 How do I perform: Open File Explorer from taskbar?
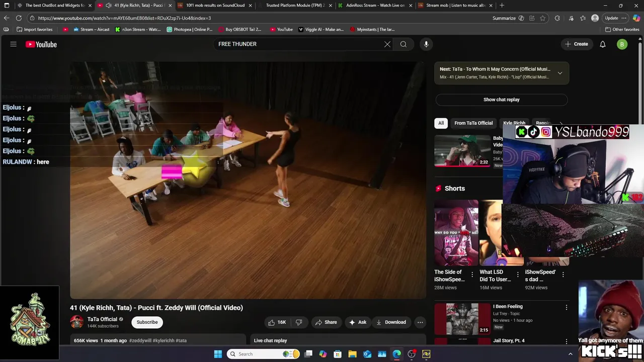pos(352,354)
